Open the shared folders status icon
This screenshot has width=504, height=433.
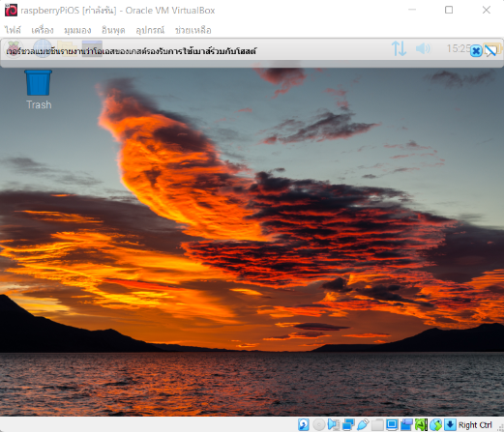[377, 424]
